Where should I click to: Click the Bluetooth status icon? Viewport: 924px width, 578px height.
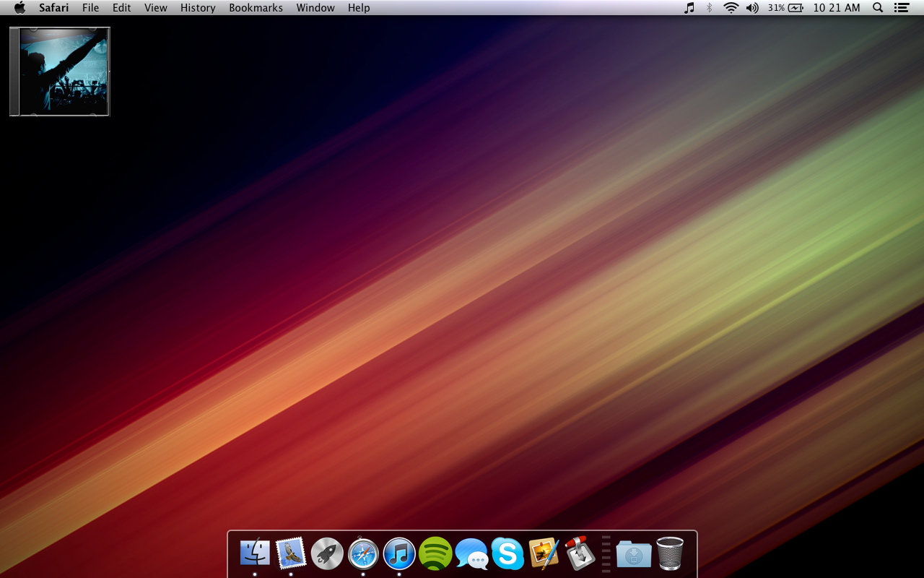pos(710,8)
